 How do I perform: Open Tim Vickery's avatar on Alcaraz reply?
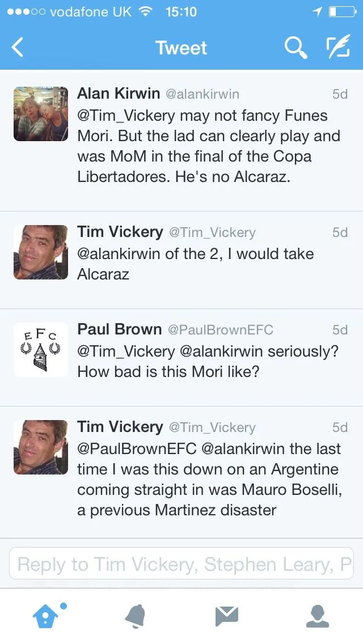tap(41, 252)
